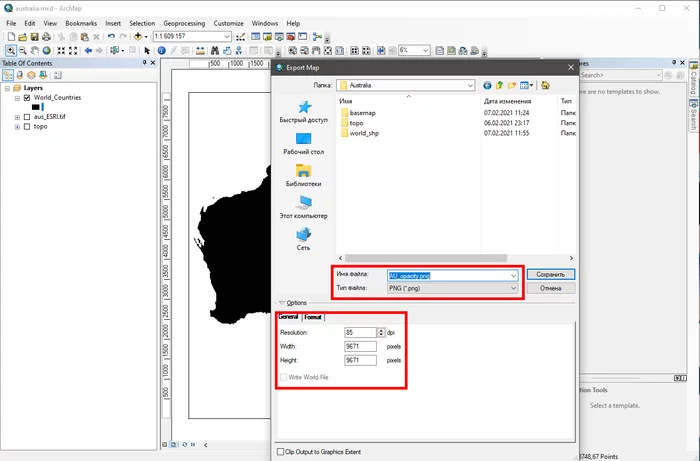Viewport: 700px width, 461px height.
Task: Expand the topo layer in TOC
Action: click(x=17, y=127)
